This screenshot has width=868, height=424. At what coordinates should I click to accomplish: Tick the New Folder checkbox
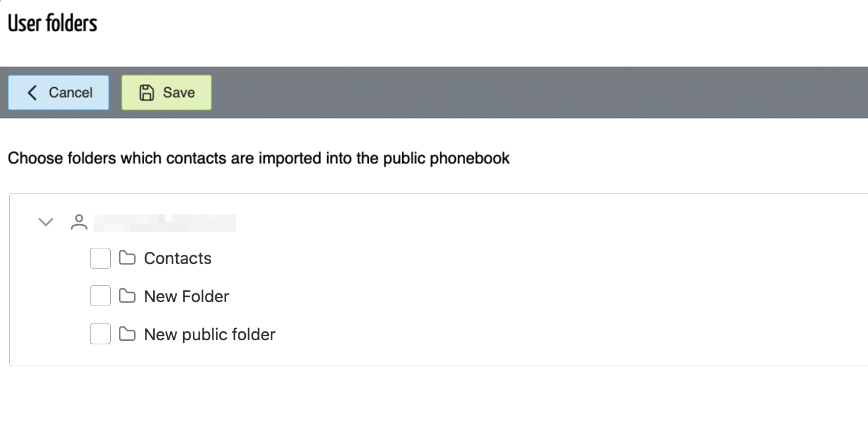pyautogui.click(x=100, y=296)
